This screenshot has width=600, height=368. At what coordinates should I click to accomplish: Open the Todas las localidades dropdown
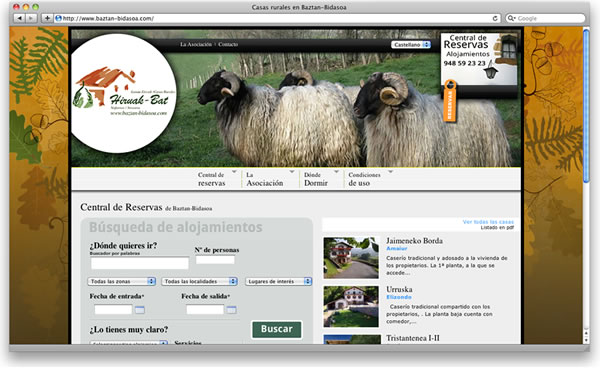click(199, 281)
